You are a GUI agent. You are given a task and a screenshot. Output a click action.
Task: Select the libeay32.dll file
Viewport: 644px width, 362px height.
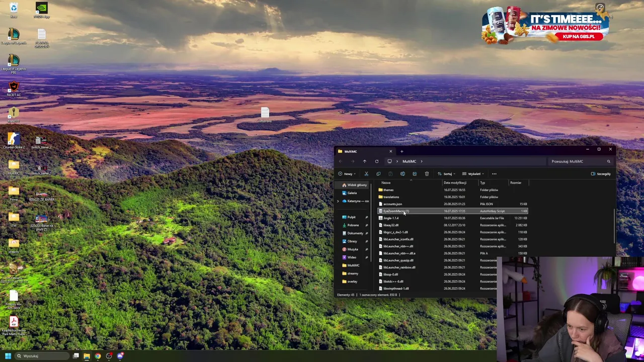[x=452, y=225]
